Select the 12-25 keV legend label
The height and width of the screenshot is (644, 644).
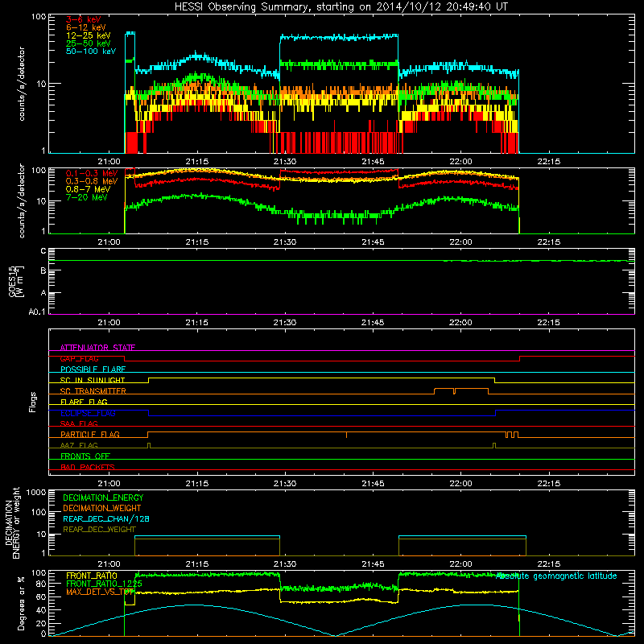click(x=89, y=35)
